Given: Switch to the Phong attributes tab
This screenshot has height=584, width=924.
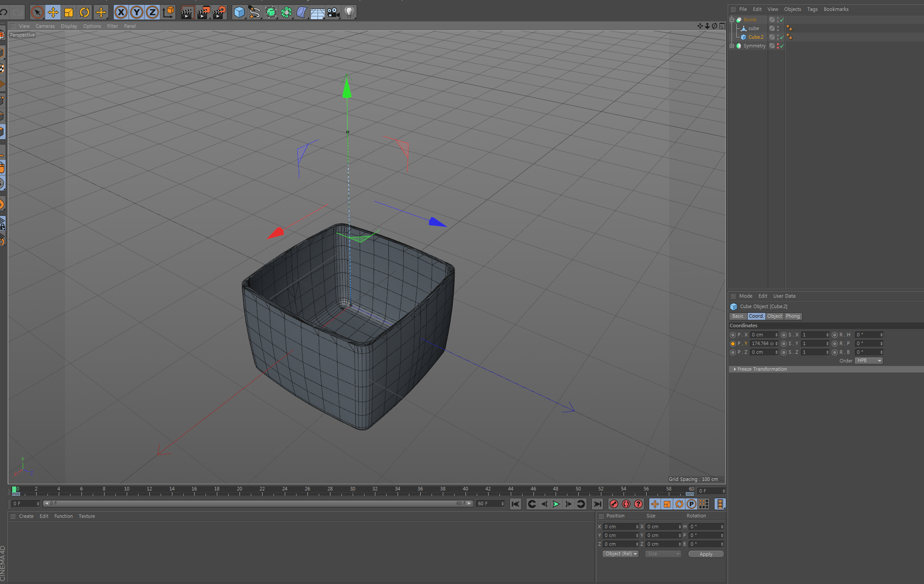Looking at the screenshot, I should tap(792, 316).
